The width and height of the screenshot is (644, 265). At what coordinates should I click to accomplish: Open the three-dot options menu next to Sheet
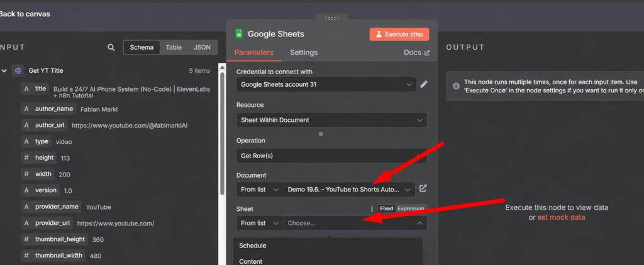(372, 209)
